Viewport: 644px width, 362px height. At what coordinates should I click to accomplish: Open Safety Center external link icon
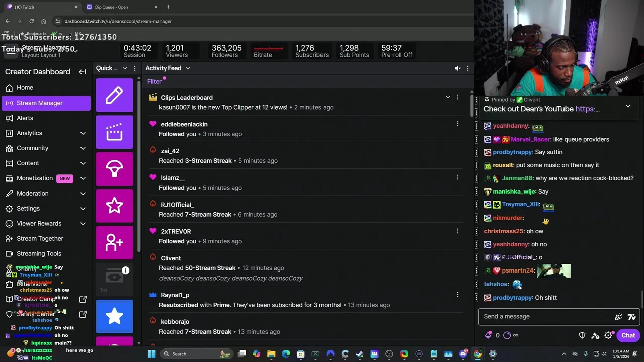(83, 314)
